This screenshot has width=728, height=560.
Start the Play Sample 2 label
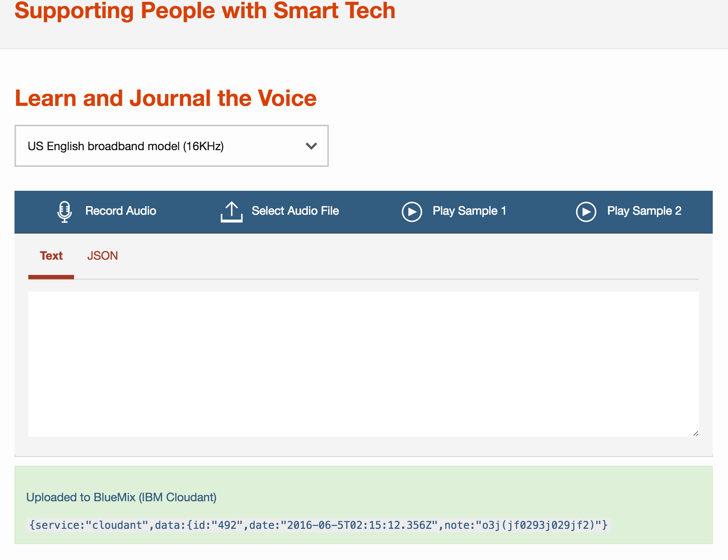pyautogui.click(x=644, y=211)
